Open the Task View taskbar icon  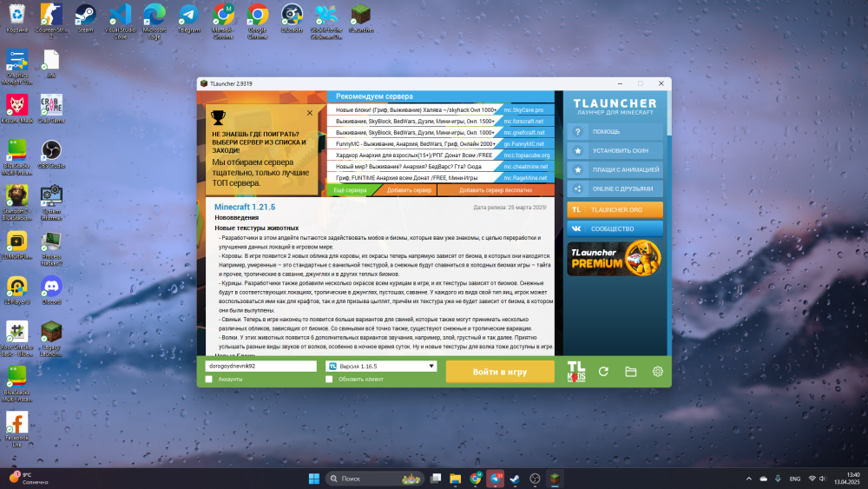pos(436,479)
